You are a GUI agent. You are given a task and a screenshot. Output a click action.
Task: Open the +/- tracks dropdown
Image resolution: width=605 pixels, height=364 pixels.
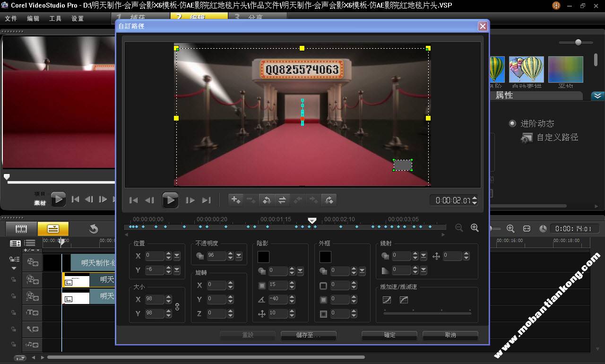click(32, 250)
